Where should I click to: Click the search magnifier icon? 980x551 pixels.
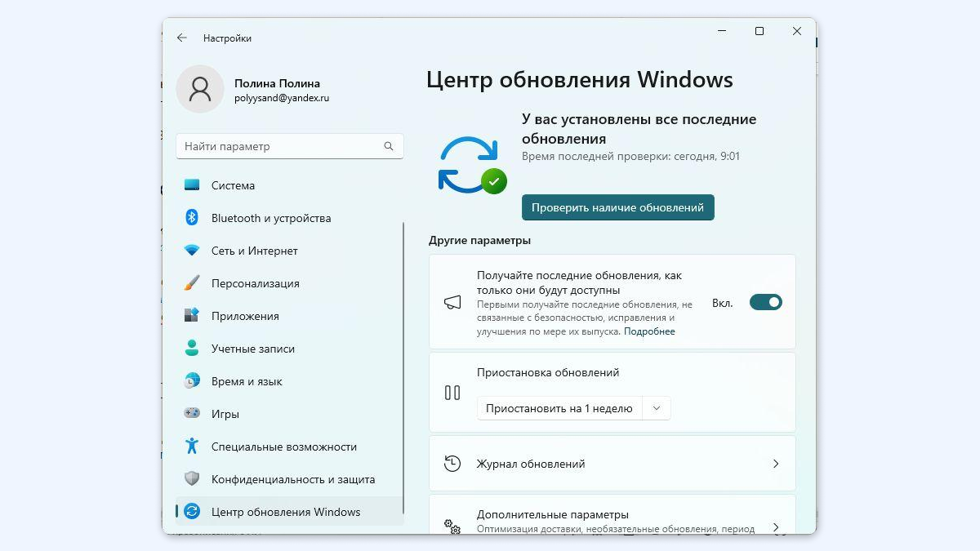[x=389, y=146]
